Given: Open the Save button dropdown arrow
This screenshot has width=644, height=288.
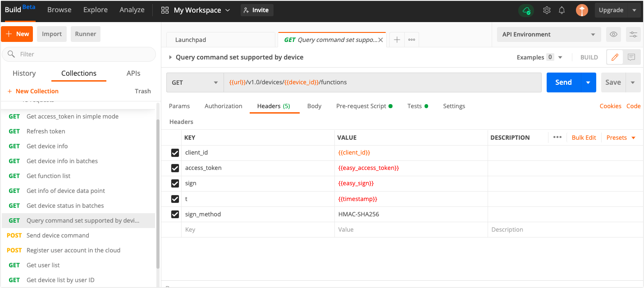Looking at the screenshot, I should (x=633, y=82).
